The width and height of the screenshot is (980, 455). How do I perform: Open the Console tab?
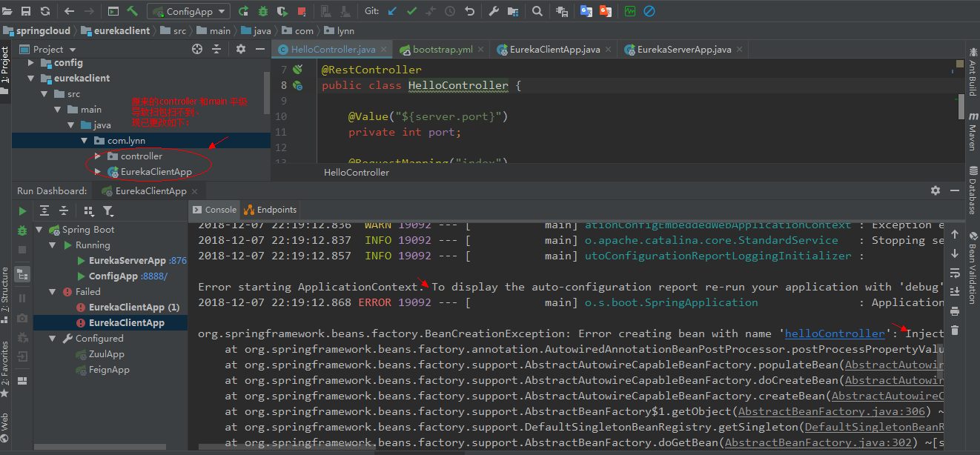pyautogui.click(x=214, y=210)
